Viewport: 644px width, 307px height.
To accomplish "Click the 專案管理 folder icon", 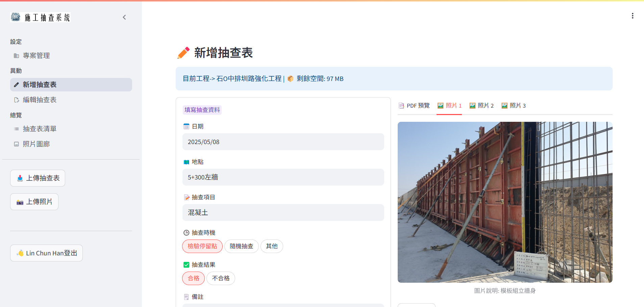I will click(16, 56).
